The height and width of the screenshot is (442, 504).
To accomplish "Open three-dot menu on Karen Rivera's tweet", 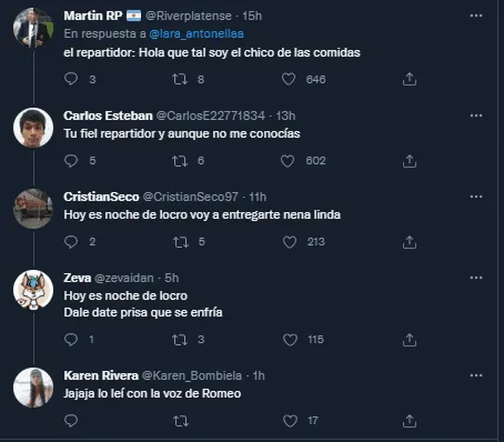I will coord(476,375).
